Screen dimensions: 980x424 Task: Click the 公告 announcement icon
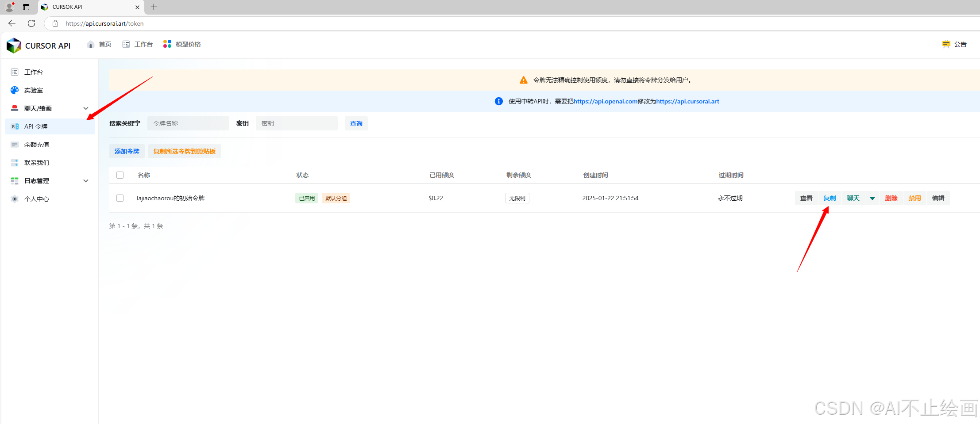[946, 44]
